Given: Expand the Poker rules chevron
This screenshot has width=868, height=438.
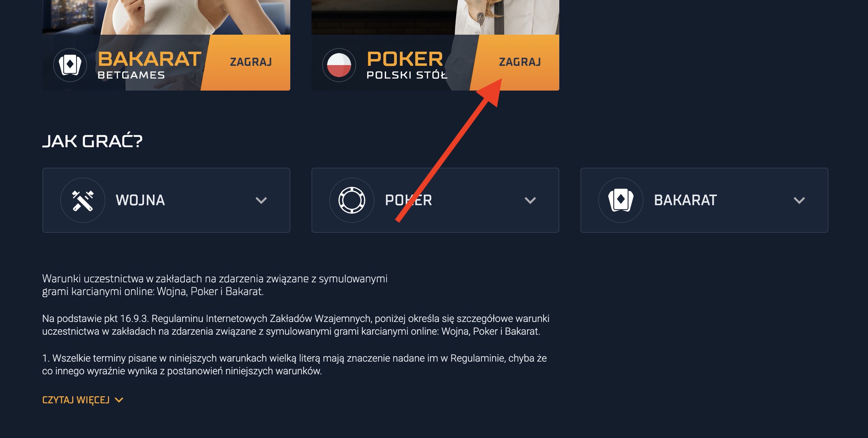Looking at the screenshot, I should (x=530, y=201).
